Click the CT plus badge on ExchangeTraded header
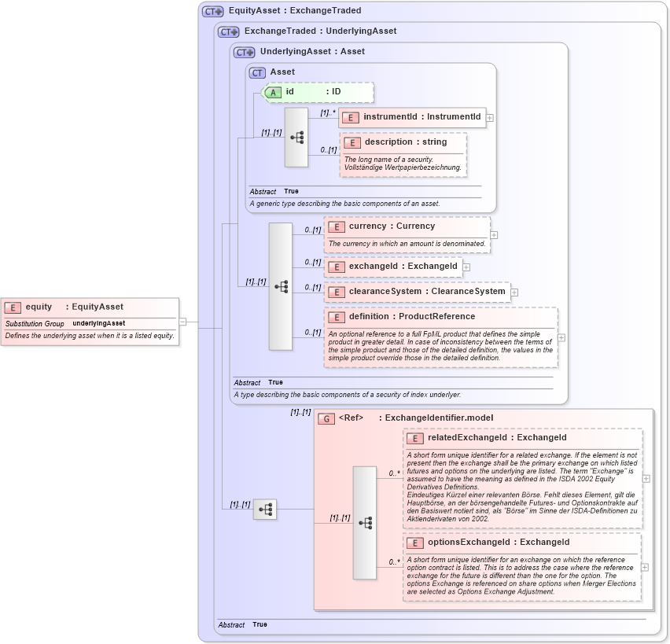670x644 pixels. [227, 31]
